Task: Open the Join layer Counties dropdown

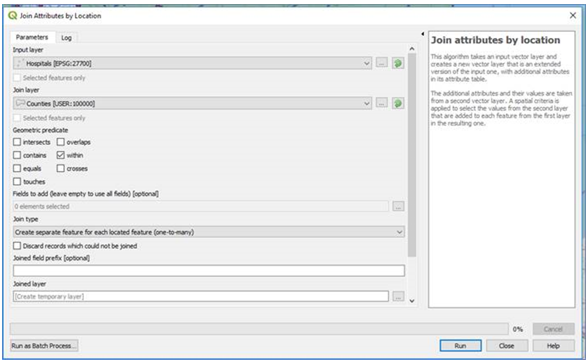Action: coord(192,103)
